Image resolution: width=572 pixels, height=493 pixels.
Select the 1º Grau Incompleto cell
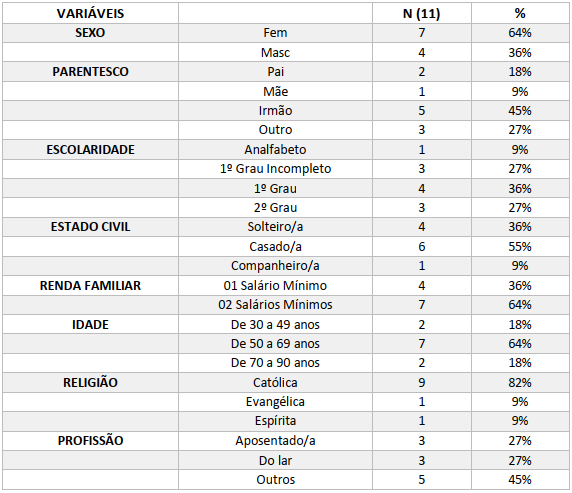275,169
